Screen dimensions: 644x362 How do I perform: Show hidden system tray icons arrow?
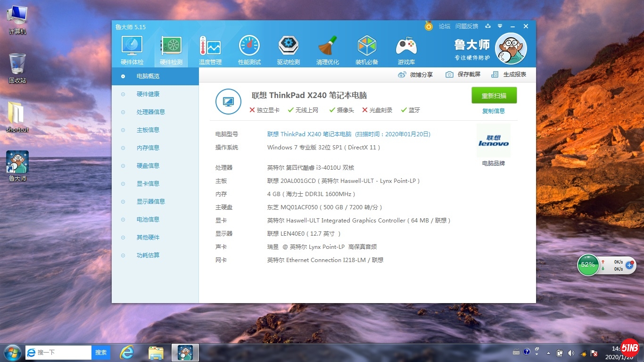coord(548,353)
